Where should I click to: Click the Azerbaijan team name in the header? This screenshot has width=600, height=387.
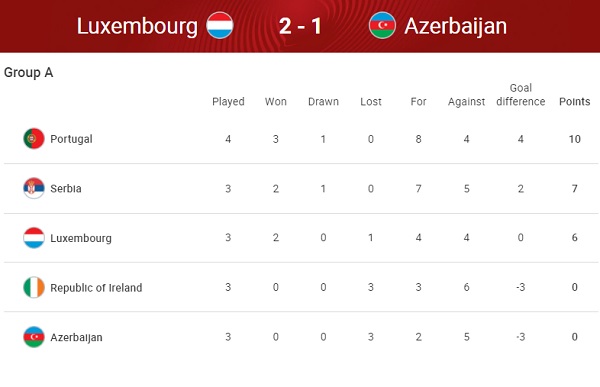coord(455,26)
